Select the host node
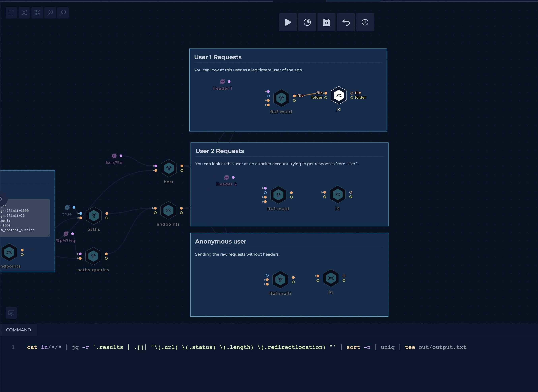This screenshot has height=392, width=538. (169, 168)
